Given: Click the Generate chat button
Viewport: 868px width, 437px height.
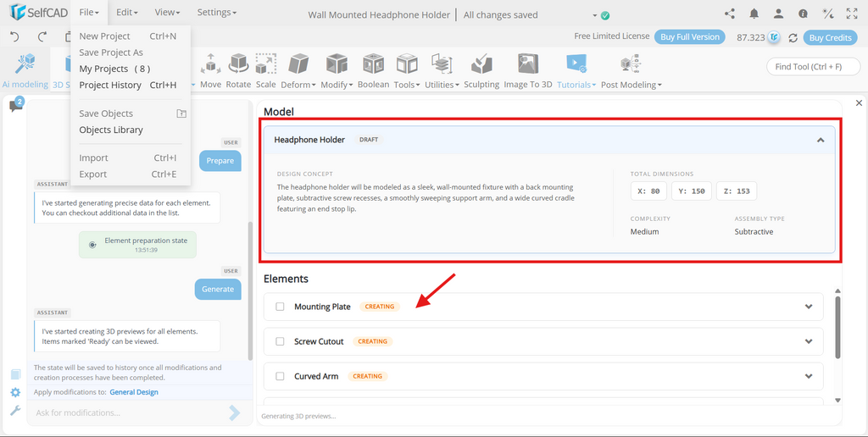Looking at the screenshot, I should click(218, 289).
